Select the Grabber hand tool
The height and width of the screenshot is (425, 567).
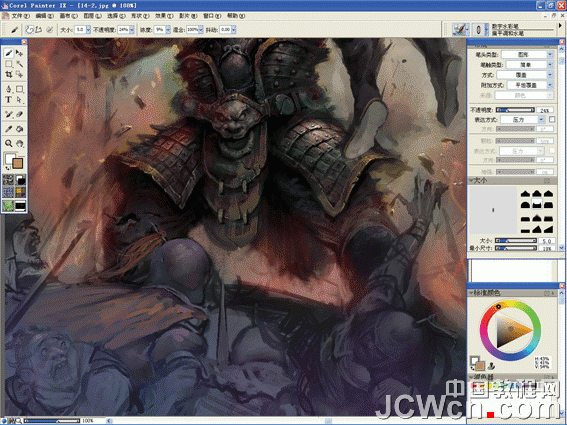pyautogui.click(x=20, y=144)
